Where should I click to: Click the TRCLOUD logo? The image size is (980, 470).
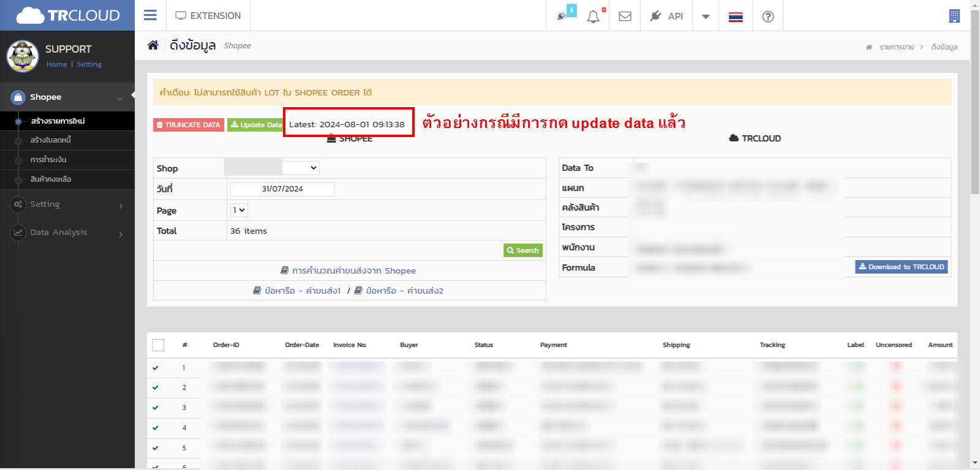click(x=67, y=15)
